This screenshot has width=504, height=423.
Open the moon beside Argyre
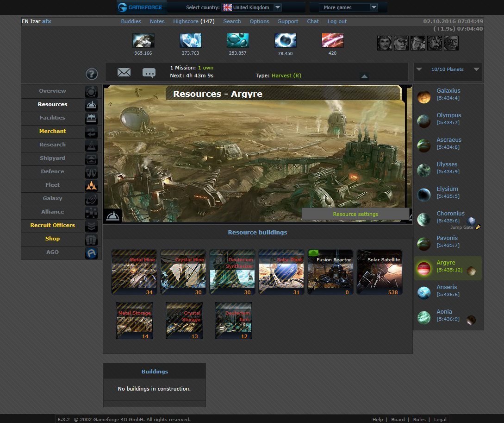pos(472,271)
